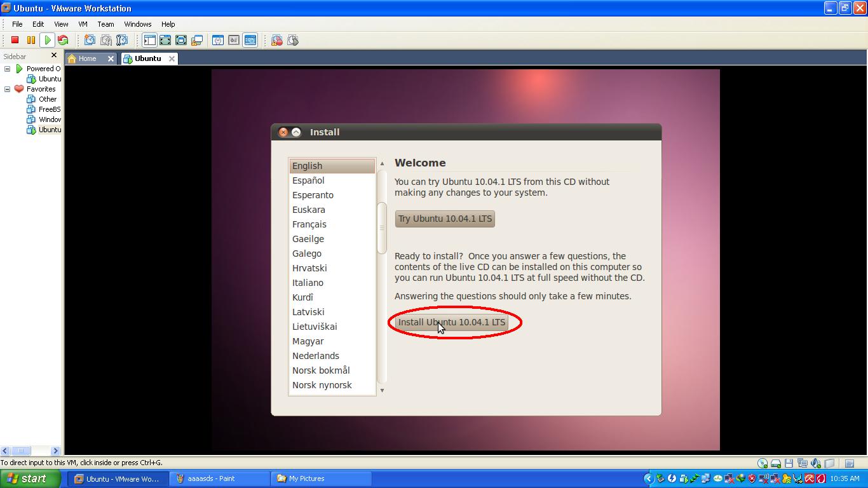Click the Console view toolbar icon

point(250,40)
